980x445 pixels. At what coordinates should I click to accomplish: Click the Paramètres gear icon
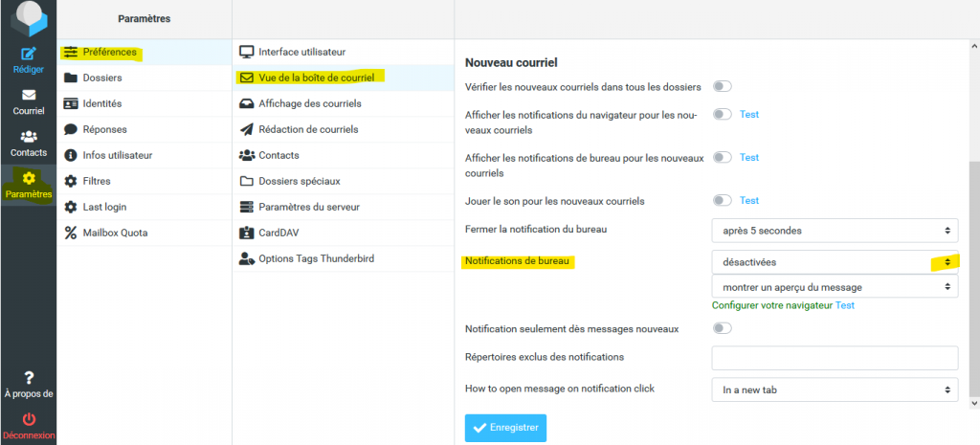point(28,179)
